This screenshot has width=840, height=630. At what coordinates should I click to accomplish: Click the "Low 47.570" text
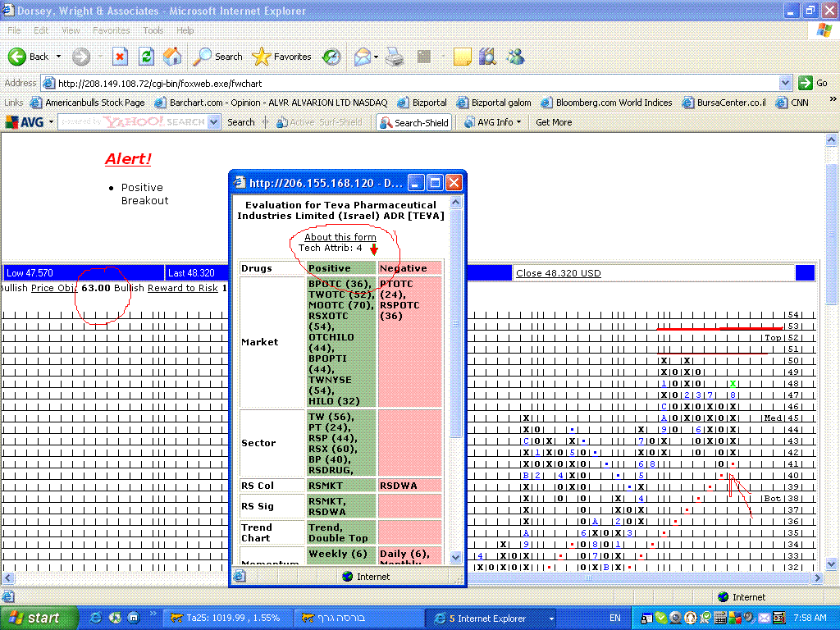pyautogui.click(x=30, y=273)
